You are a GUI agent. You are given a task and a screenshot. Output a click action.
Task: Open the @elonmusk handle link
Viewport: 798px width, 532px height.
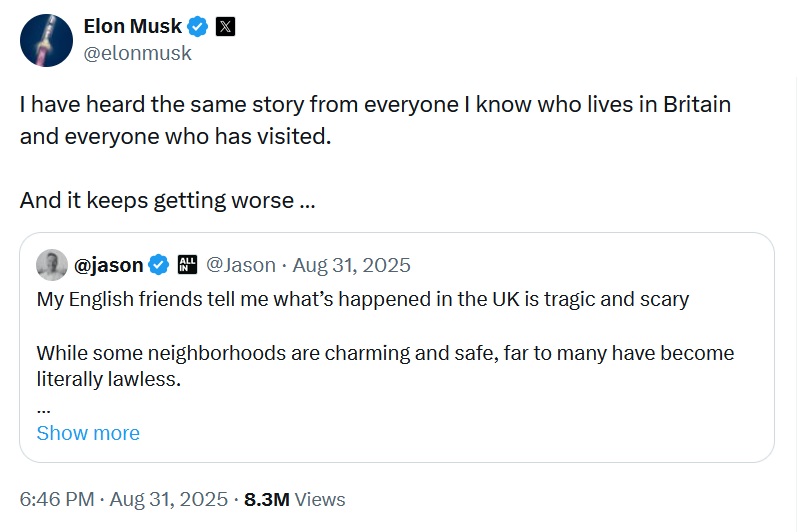pos(137,54)
